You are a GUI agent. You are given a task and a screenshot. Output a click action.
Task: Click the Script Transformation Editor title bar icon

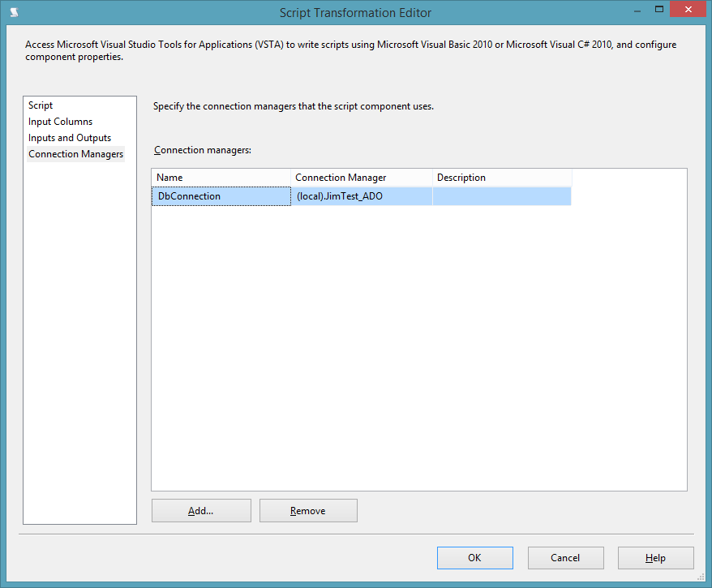point(12,12)
